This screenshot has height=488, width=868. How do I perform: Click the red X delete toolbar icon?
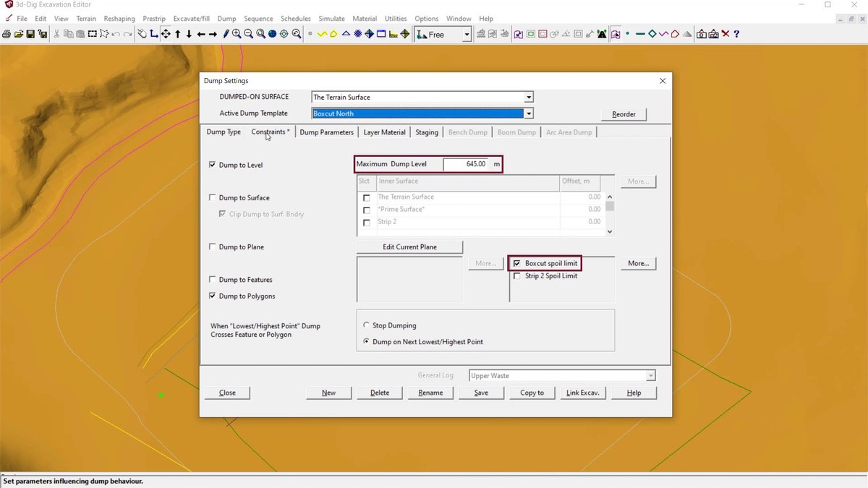click(x=726, y=34)
